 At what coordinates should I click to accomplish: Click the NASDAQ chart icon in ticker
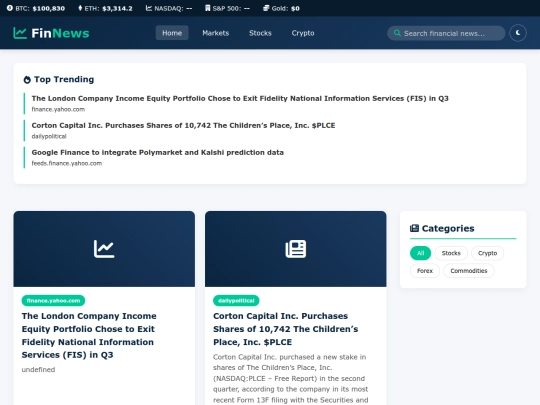pos(149,8)
